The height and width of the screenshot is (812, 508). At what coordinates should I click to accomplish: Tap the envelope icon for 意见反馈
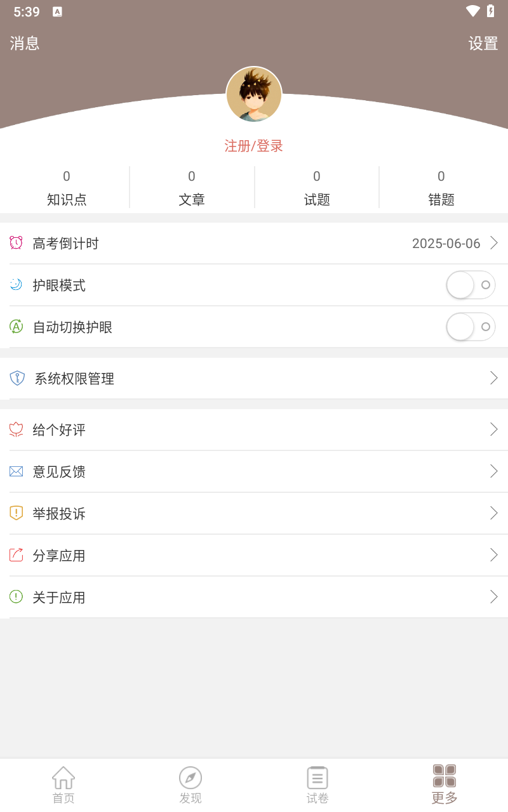[x=16, y=471]
